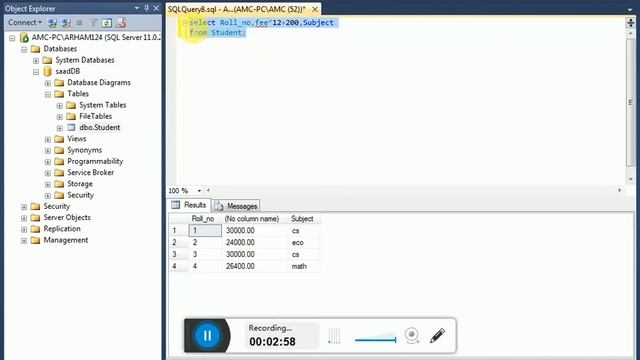The width and height of the screenshot is (640, 360).
Task: Expand Security folder under saadDB
Action: tap(48, 196)
